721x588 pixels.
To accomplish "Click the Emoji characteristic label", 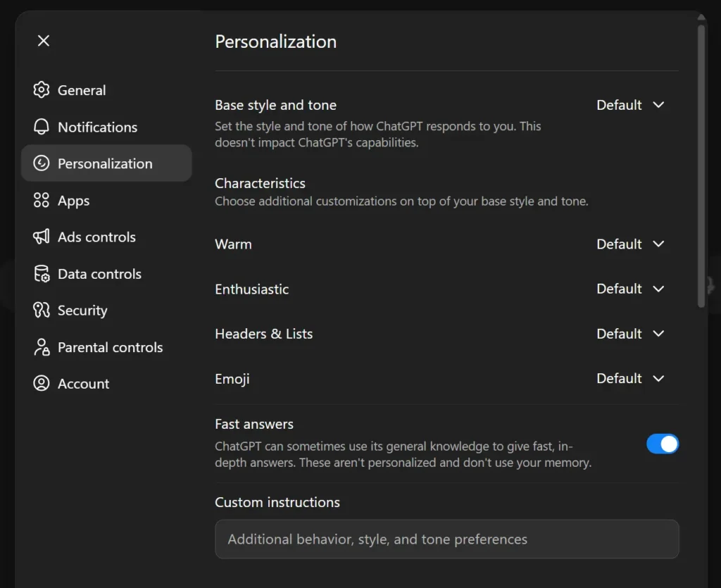I will (x=232, y=378).
